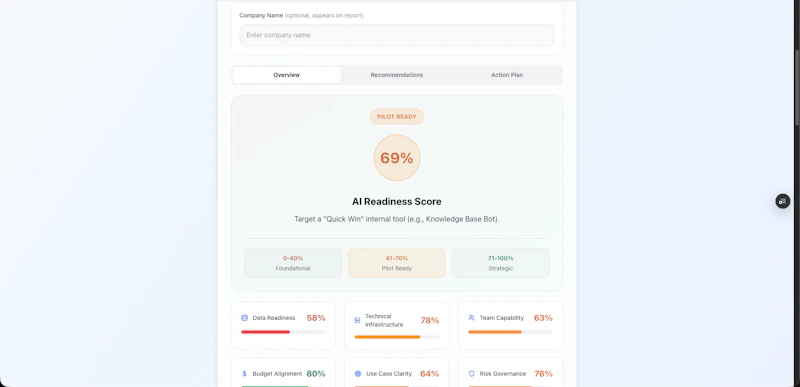Click the 80% Budget Alignment value
The width and height of the screenshot is (800, 387).
[316, 374]
